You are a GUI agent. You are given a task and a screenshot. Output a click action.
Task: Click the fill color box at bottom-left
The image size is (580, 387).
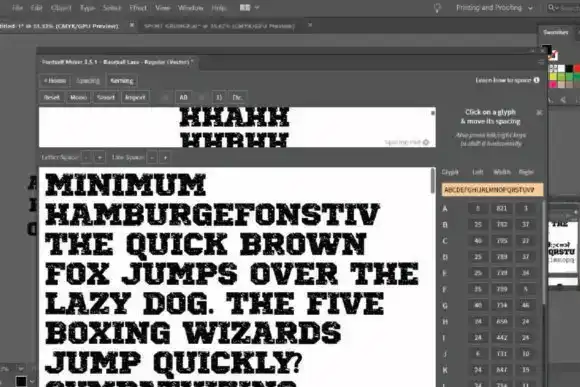[x=21, y=381]
